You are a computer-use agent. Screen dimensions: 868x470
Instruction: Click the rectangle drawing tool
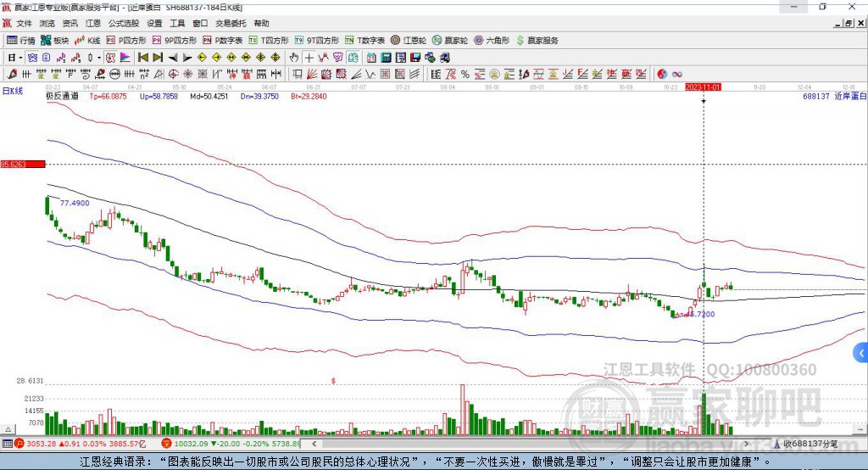coord(298,75)
